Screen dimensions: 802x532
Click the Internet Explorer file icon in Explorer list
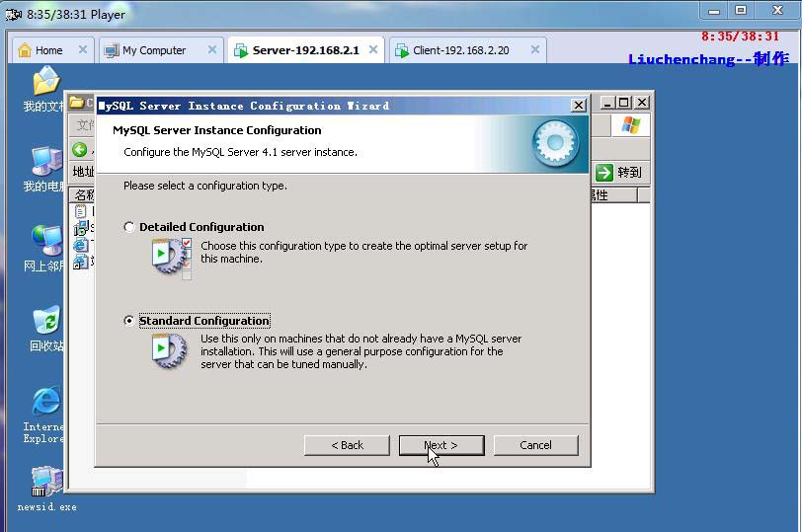(81, 245)
